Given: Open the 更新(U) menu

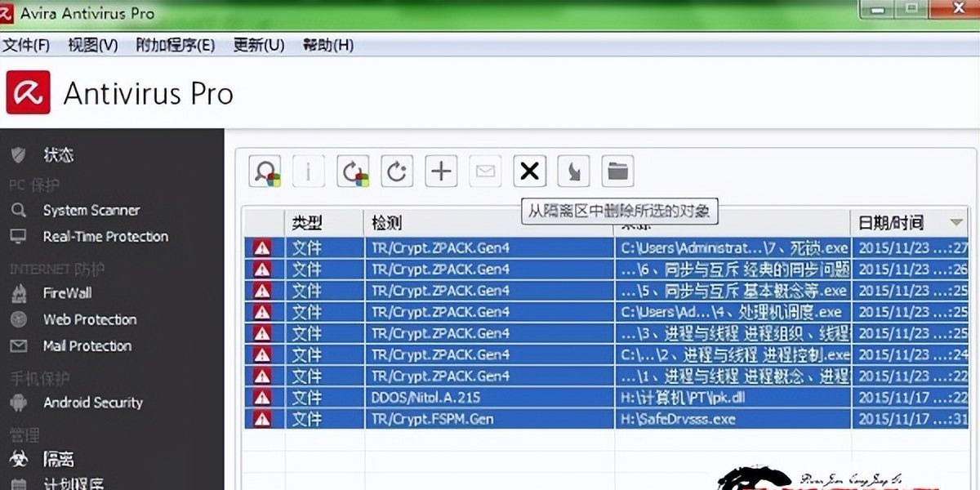Looking at the screenshot, I should [257, 45].
